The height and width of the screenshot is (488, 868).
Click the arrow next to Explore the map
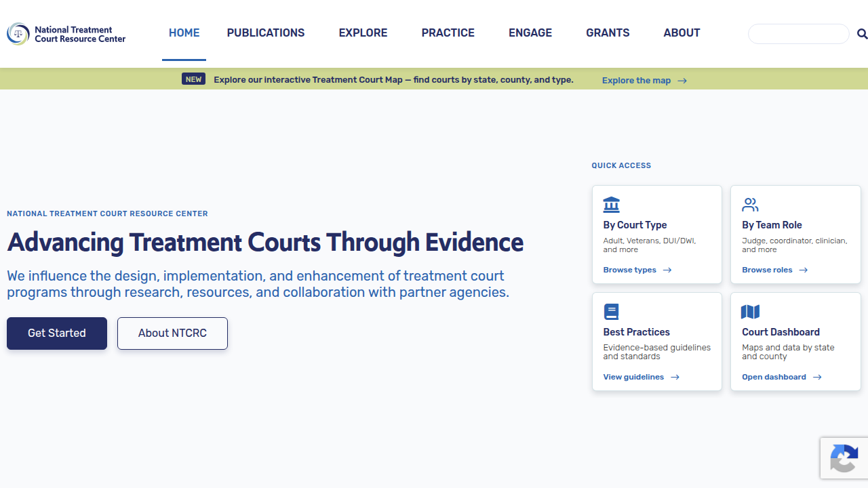682,81
